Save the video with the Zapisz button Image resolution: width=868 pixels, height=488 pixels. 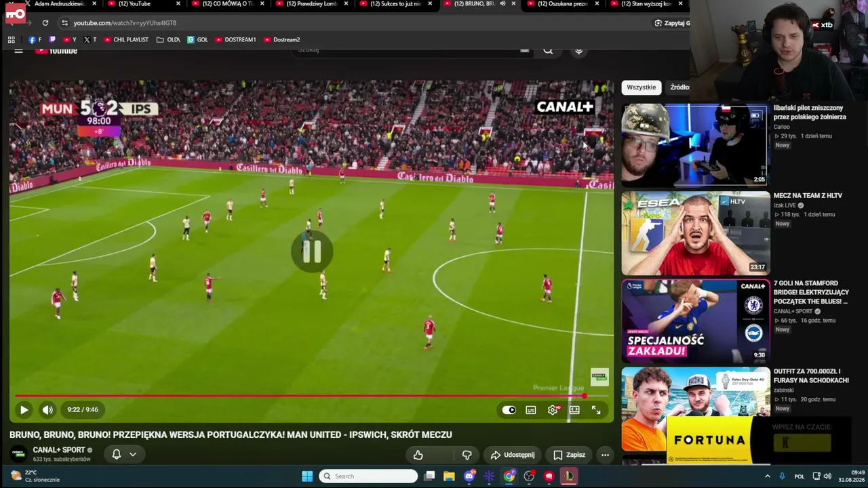pyautogui.click(x=569, y=455)
